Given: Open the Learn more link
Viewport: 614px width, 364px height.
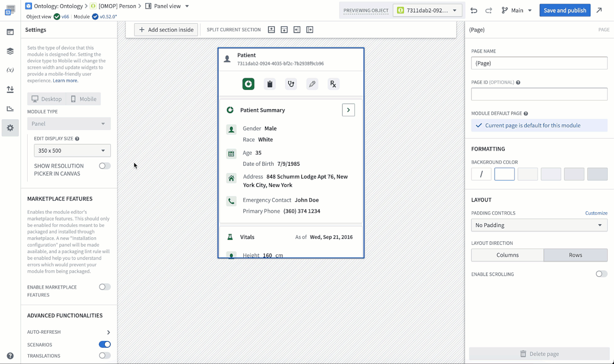Looking at the screenshot, I should tap(66, 81).
